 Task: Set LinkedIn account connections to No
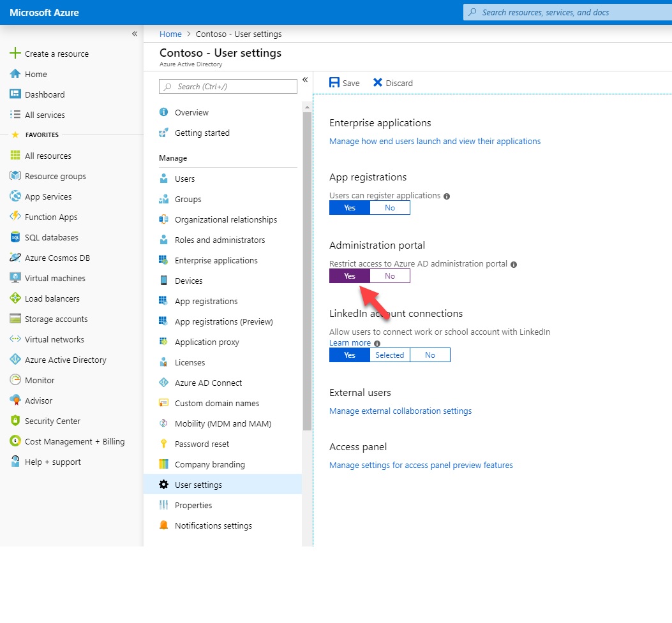click(430, 355)
